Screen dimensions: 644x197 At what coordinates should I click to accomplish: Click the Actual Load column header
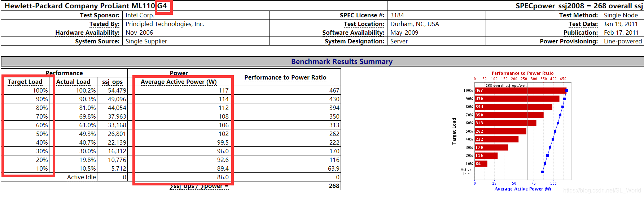pyautogui.click(x=73, y=82)
